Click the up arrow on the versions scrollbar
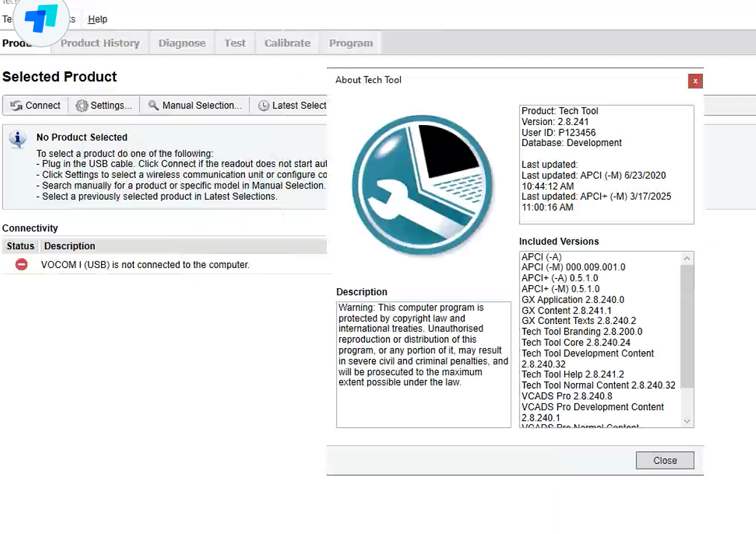 (686, 258)
